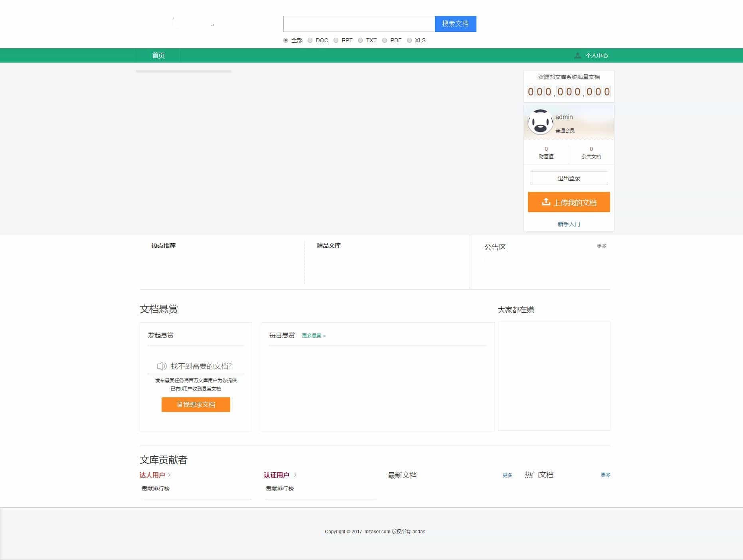743x560 pixels.
Task: Click the 公共文档 count of 0
Action: (591, 149)
